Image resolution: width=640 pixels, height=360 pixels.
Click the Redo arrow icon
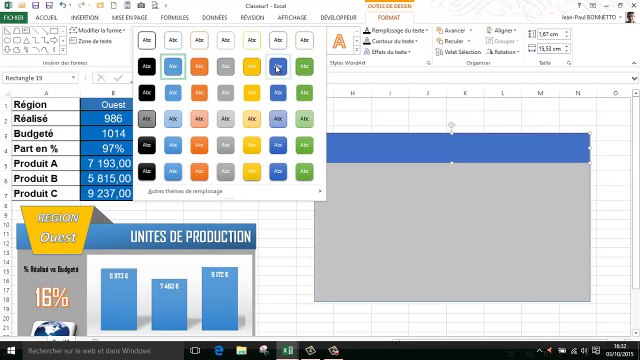82,6
